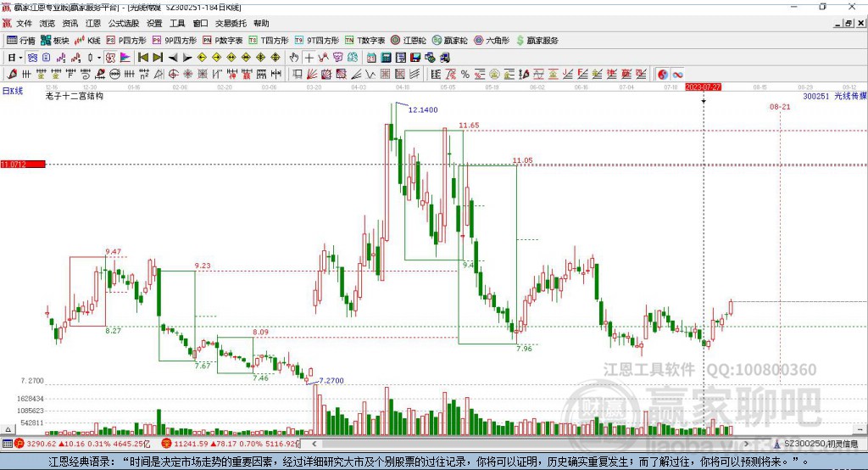Select the percent % tool

(465, 75)
